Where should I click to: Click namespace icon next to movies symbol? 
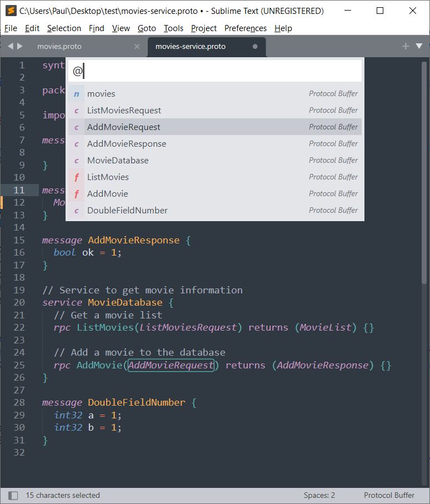click(x=77, y=94)
